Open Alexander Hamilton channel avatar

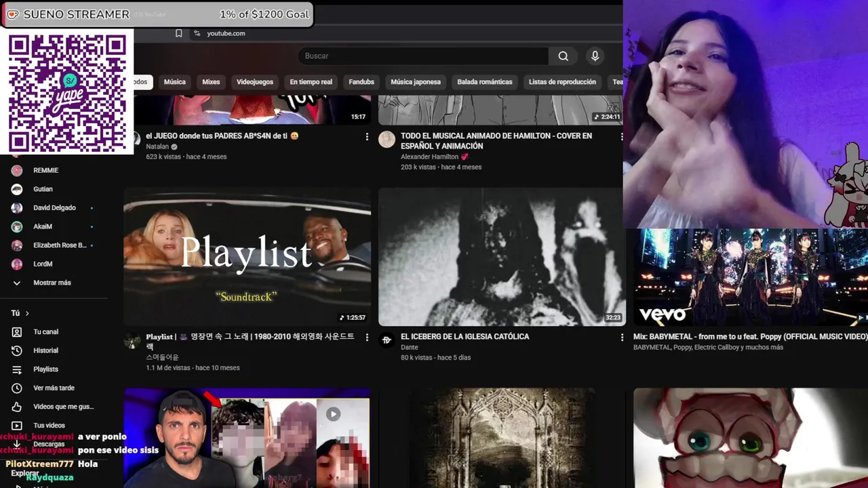[387, 140]
